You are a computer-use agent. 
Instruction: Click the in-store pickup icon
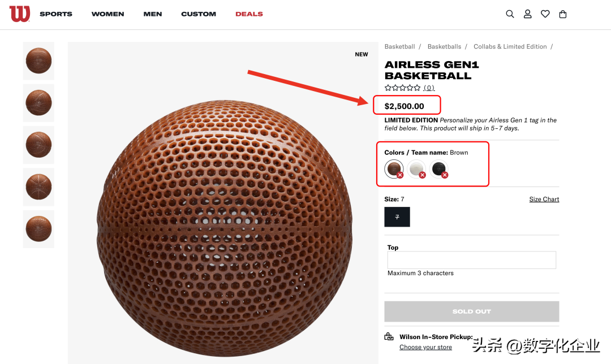coord(389,336)
